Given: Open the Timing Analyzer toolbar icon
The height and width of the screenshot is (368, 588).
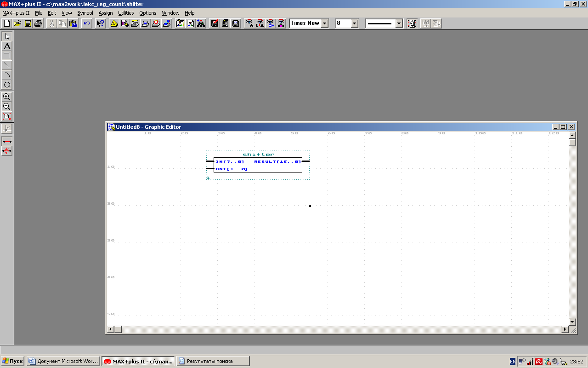Looking at the screenshot, I should [156, 23].
